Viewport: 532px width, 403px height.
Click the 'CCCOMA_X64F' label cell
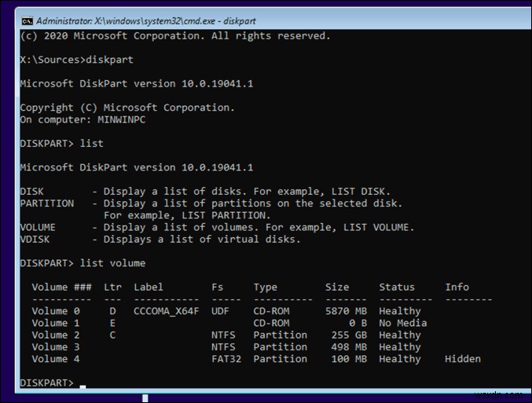pyautogui.click(x=167, y=311)
